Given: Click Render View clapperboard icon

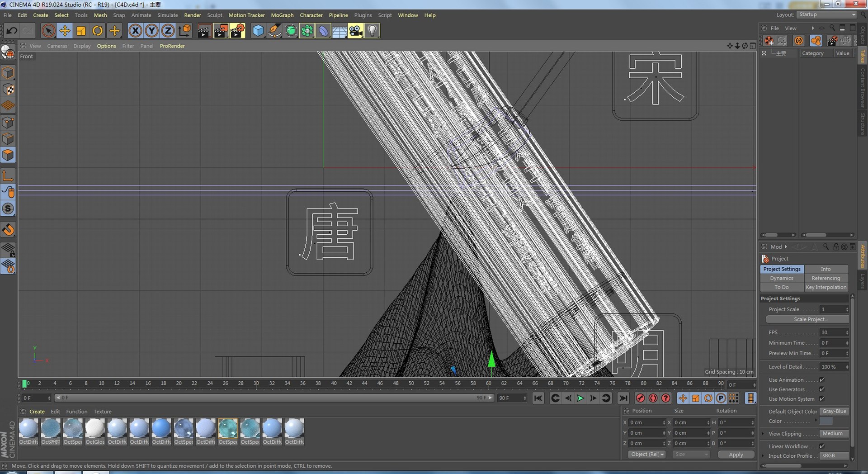Looking at the screenshot, I should coord(204,31).
